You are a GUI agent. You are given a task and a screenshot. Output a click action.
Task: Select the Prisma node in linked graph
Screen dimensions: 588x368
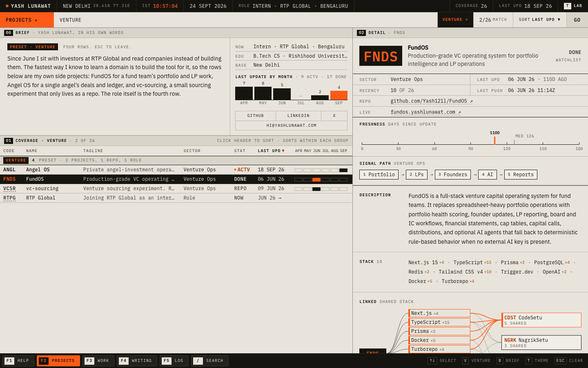click(x=439, y=331)
